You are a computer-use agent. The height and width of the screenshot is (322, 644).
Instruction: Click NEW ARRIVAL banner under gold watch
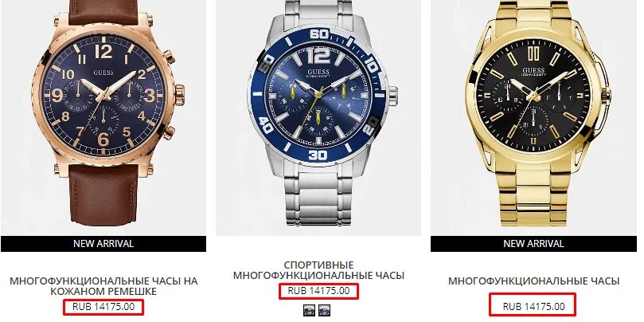click(x=533, y=243)
